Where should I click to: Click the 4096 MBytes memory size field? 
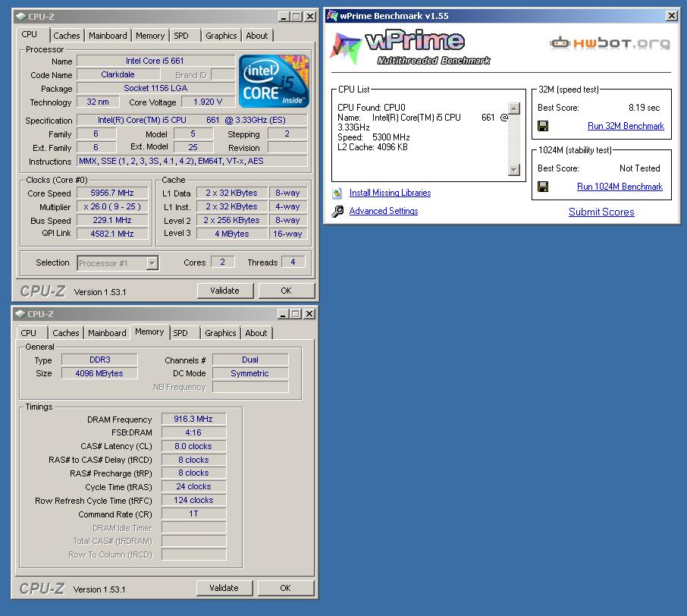(99, 373)
